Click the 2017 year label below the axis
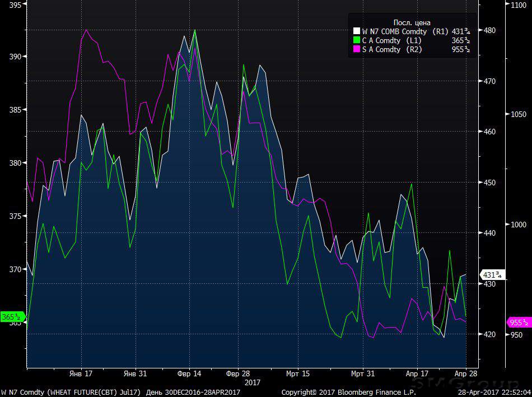532x397 pixels. click(x=253, y=382)
